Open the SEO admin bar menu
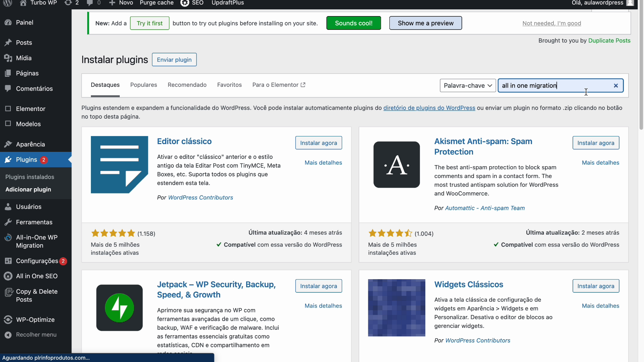 [192, 3]
